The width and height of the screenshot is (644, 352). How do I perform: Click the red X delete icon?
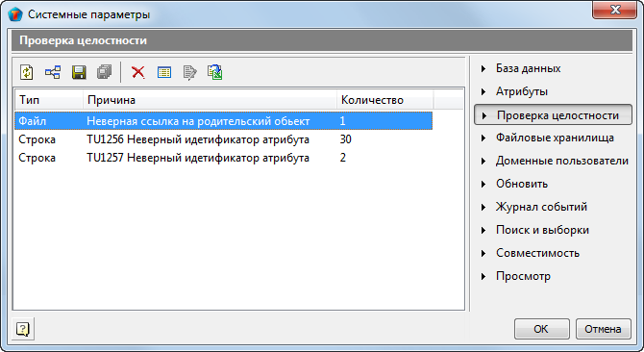(x=138, y=73)
